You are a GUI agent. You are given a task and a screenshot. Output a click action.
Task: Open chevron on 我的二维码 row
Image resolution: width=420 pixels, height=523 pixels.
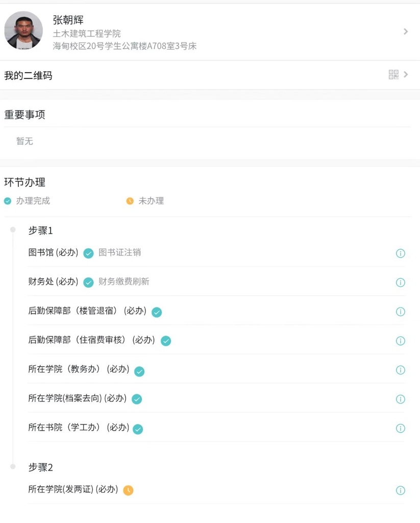[406, 75]
